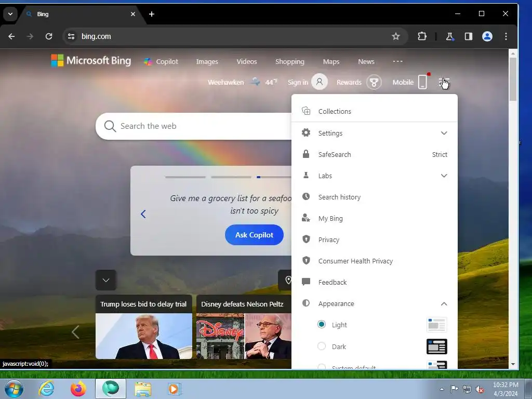Toggle the browser side panel icon
This screenshot has height=399, width=532.
(469, 36)
